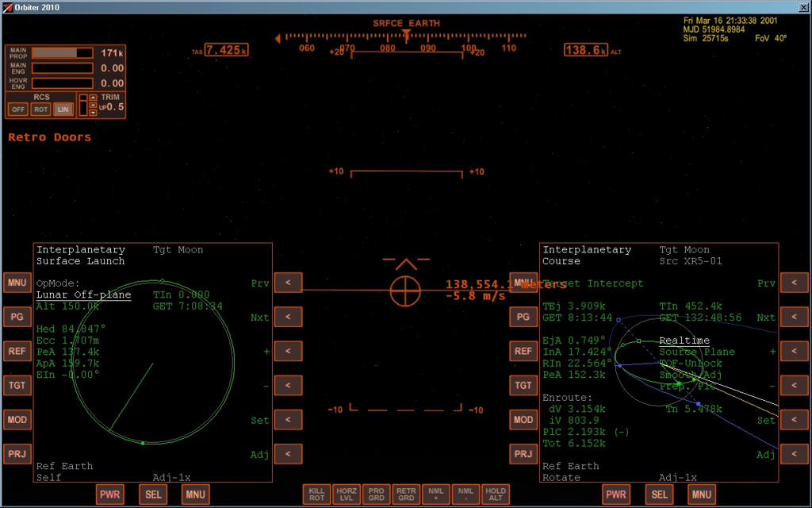Click right MFD TGT button
Screen dimensions: 812x508
click(x=523, y=385)
